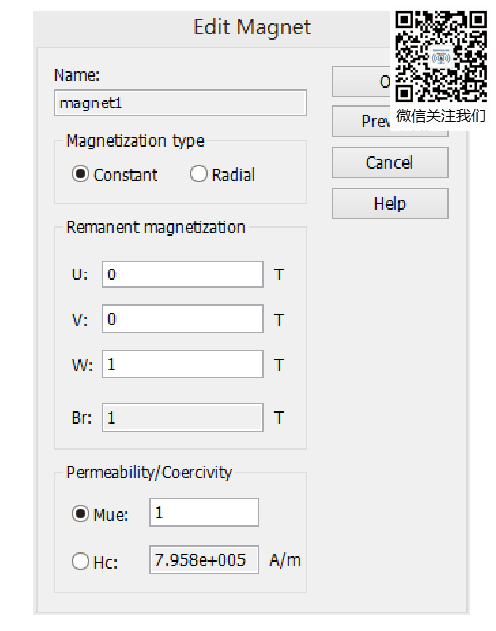Click the Hc value field showing 7.958e+005
496x631 pixels.
[x=204, y=560]
